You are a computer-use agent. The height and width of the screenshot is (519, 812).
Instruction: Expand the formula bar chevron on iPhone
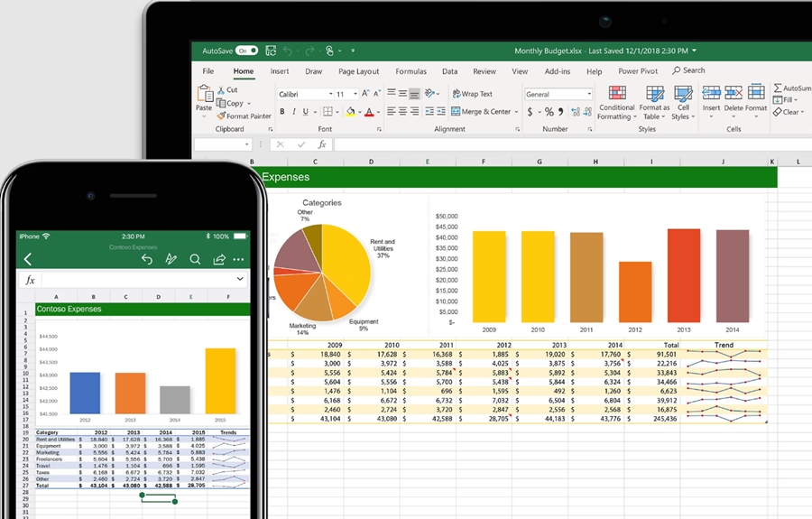point(239,280)
